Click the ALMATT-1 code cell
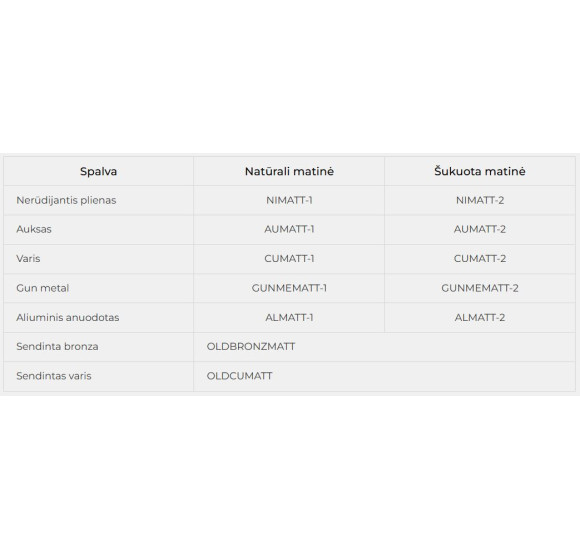The image size is (580, 550). 289,317
